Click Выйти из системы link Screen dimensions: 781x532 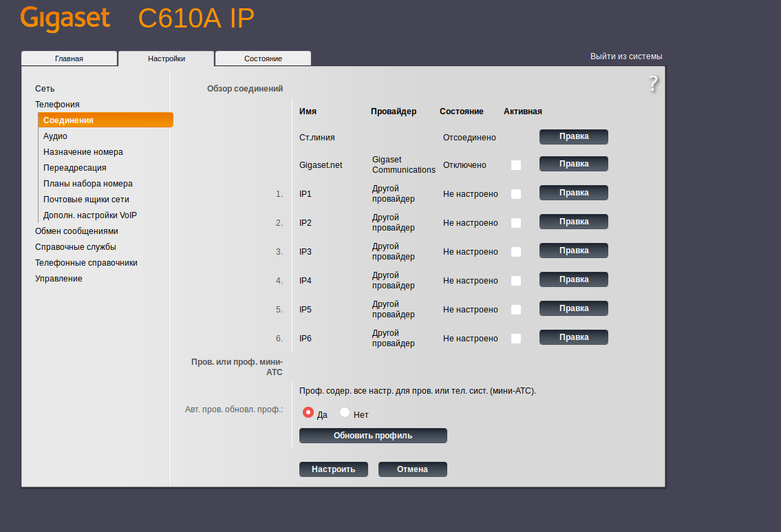626,56
